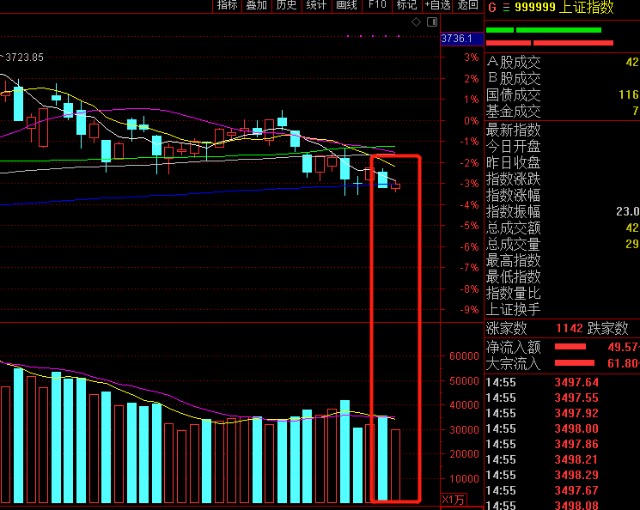Screen dimensions: 640x510
Task: Toggle the side panel icon above chart
Action: click(432, 22)
